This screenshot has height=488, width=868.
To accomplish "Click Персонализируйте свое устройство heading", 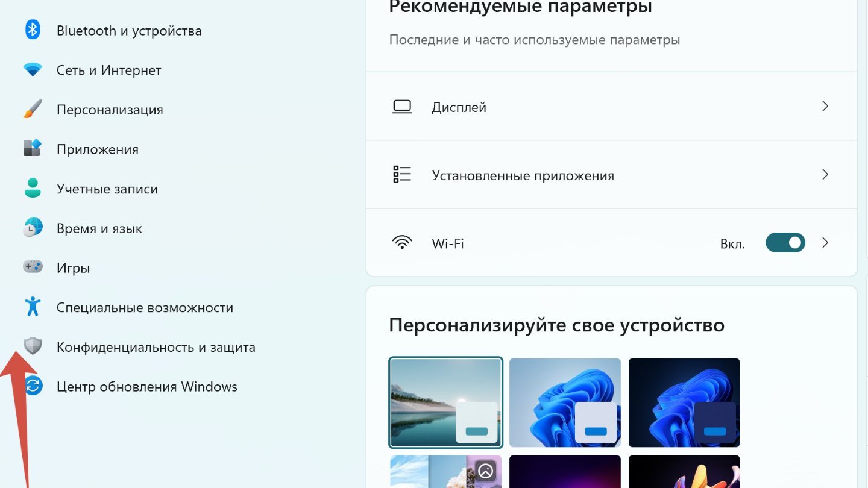I will pyautogui.click(x=556, y=325).
